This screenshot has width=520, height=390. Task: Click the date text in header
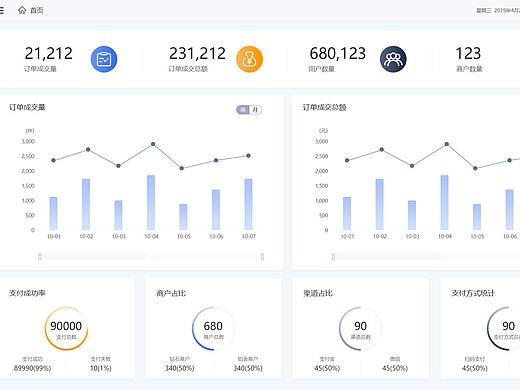tap(498, 11)
